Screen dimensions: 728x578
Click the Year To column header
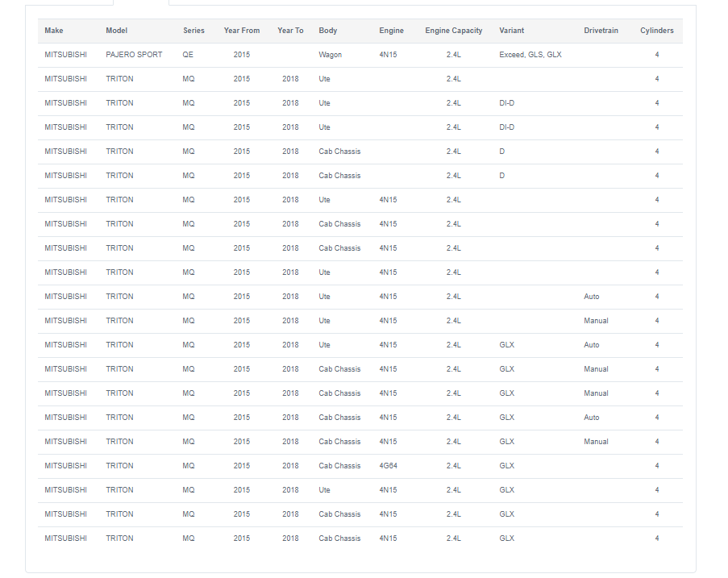pyautogui.click(x=290, y=31)
